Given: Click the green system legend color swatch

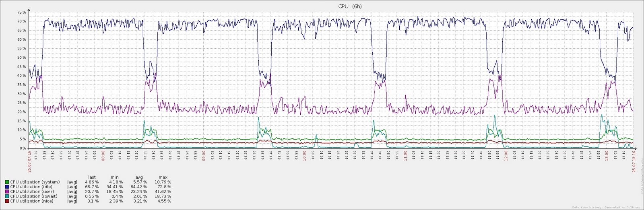Looking at the screenshot, I should point(7,182).
